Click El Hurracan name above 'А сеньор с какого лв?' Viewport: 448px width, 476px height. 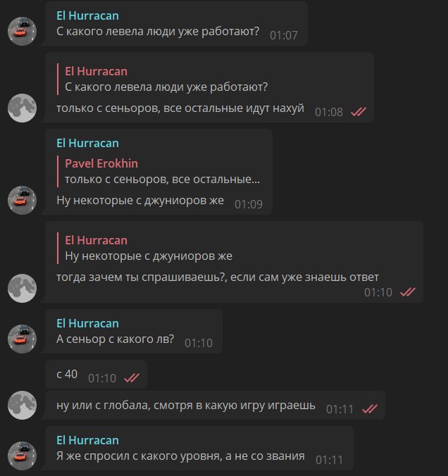click(87, 323)
